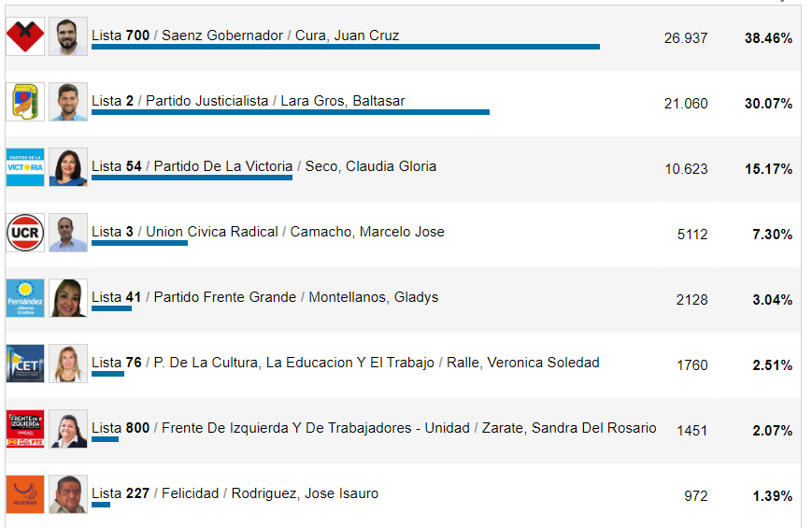The height and width of the screenshot is (528, 812).
Task: Open Baltasar Lara Gros's candidate photo
Action: click(x=68, y=102)
